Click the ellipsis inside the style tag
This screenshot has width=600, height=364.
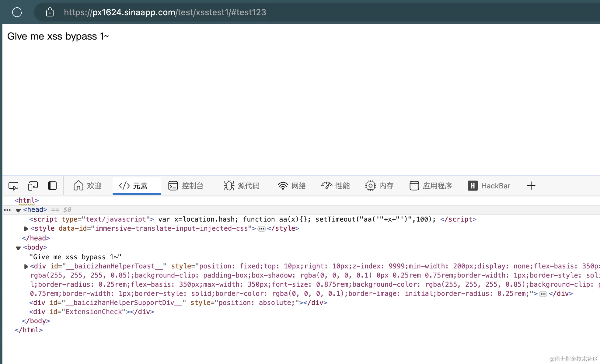point(261,229)
